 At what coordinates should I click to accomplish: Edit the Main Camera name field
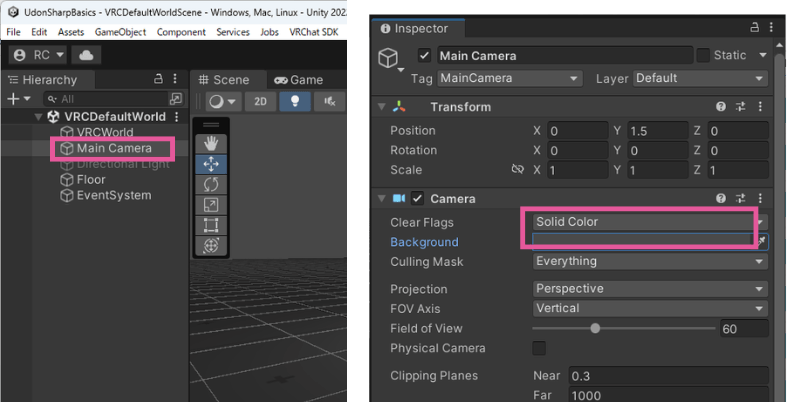[x=565, y=56]
